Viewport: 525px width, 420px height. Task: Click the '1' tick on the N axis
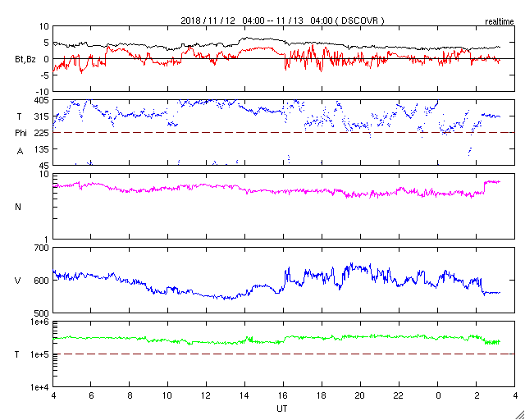(x=48, y=240)
